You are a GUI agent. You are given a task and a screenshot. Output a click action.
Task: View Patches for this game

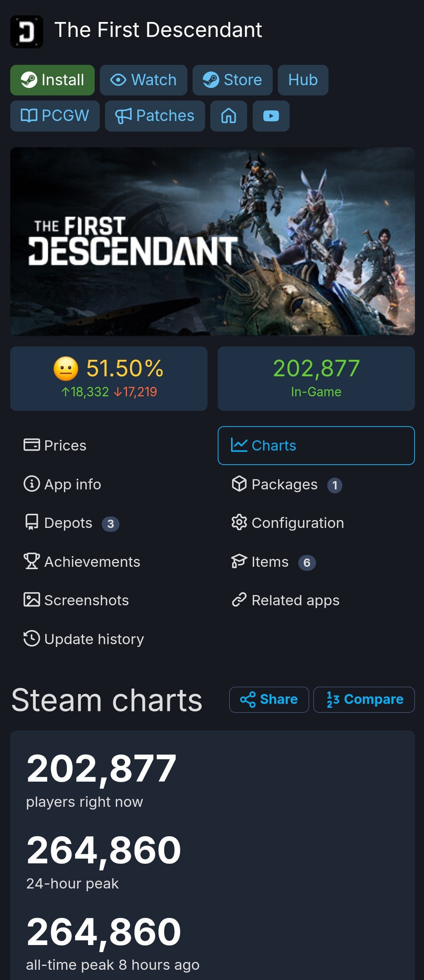pyautogui.click(x=155, y=116)
